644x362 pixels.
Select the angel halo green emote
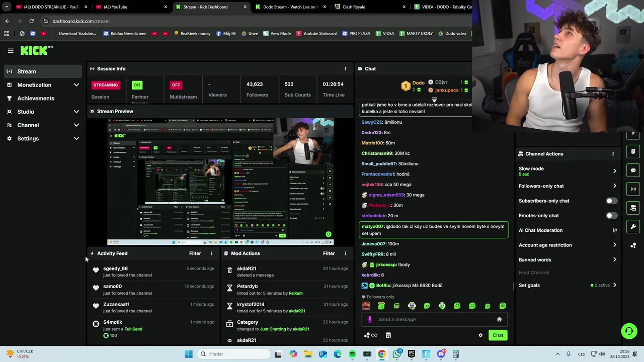point(381,306)
